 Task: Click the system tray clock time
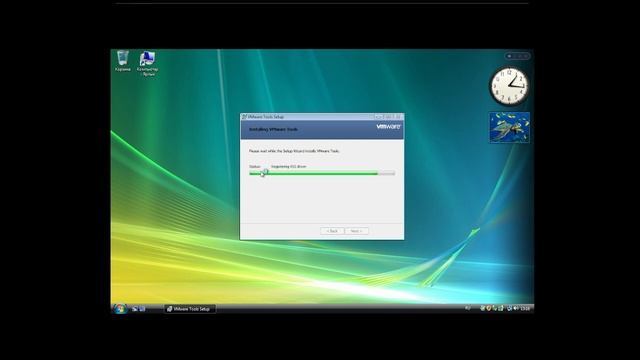coord(525,309)
